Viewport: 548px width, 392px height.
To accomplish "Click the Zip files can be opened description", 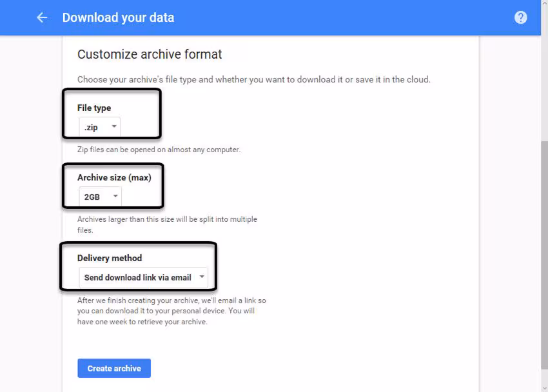I will [x=159, y=150].
